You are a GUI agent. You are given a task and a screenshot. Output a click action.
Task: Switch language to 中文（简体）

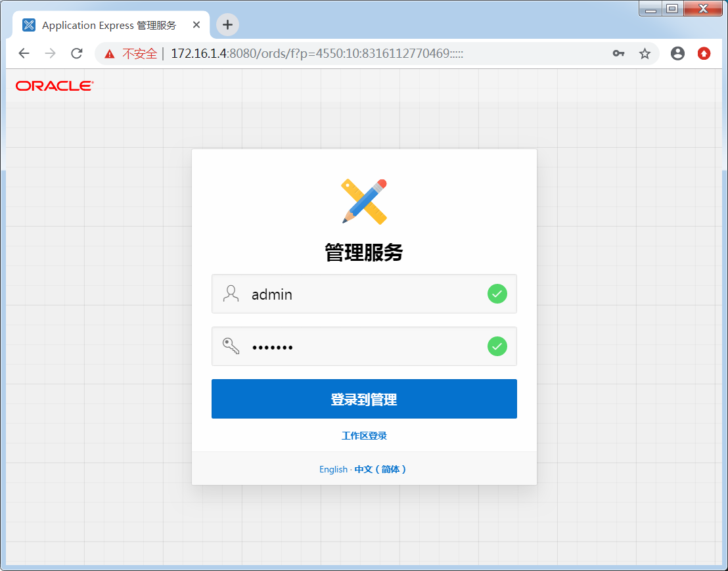380,469
